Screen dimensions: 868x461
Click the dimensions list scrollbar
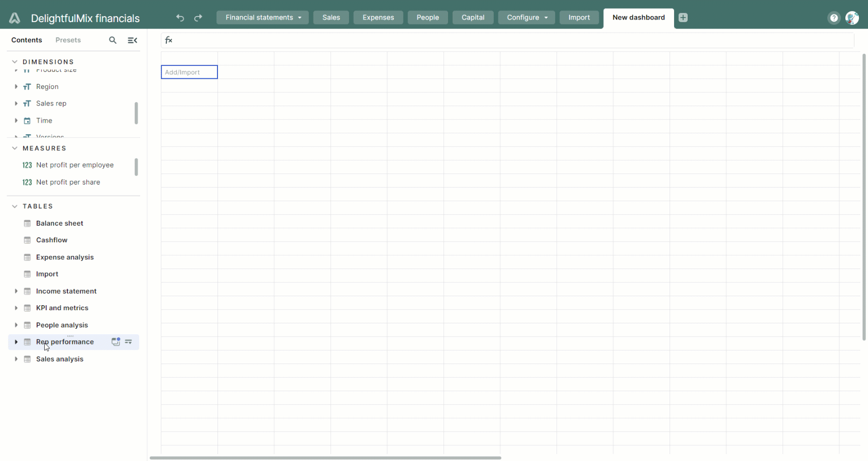[x=136, y=113]
